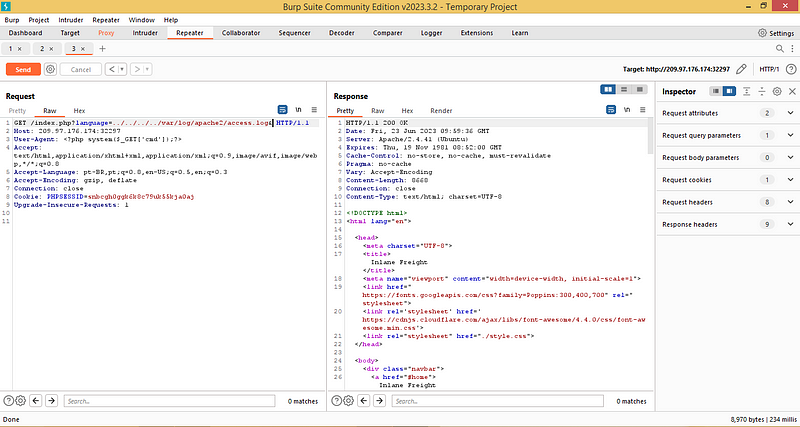Open history dropdown on back arrow
The image size is (800, 427).
pyautogui.click(x=122, y=69)
